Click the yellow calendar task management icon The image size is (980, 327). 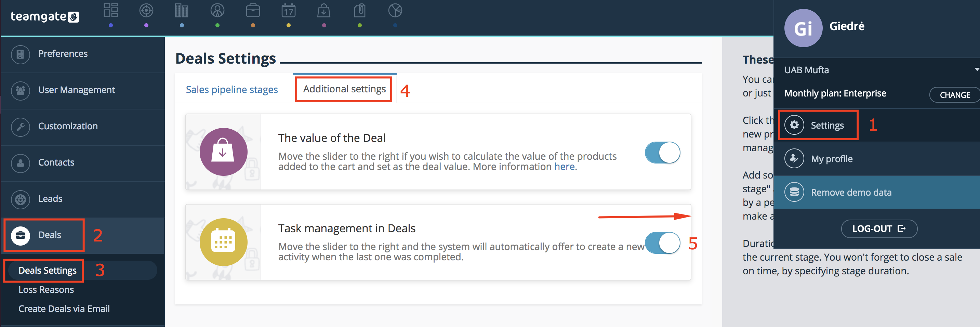pos(223,242)
